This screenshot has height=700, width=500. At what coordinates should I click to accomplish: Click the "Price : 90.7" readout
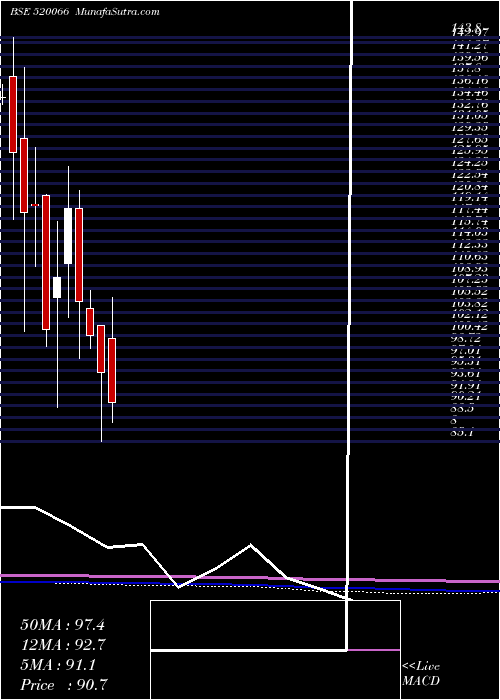(64, 685)
